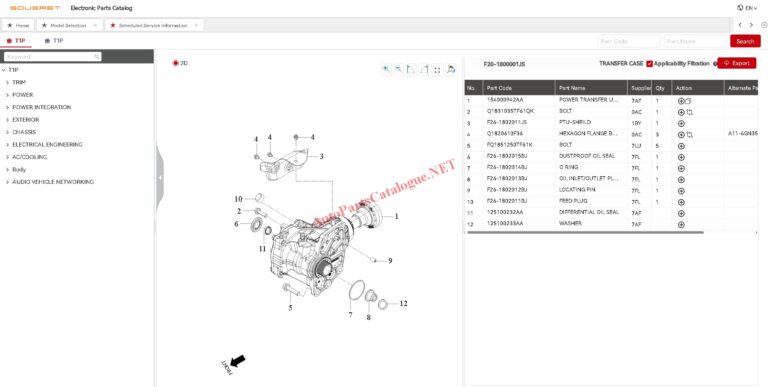768x387 pixels.
Task: Add the O RING part via plus icon
Action: (681, 169)
